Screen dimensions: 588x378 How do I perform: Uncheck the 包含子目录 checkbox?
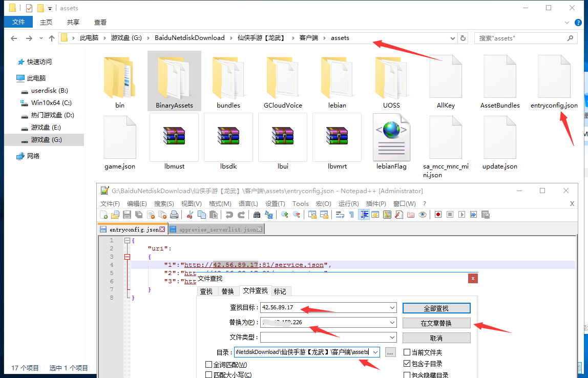pos(407,364)
